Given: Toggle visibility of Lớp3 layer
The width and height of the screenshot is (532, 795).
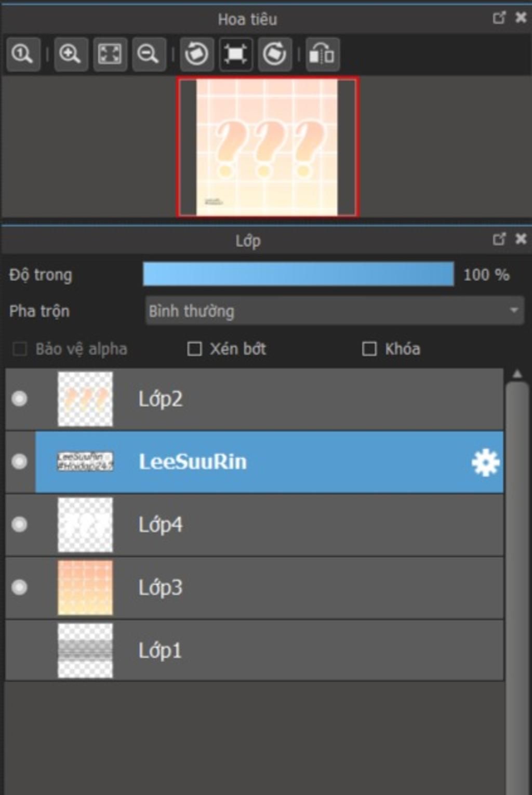Looking at the screenshot, I should pyautogui.click(x=20, y=587).
